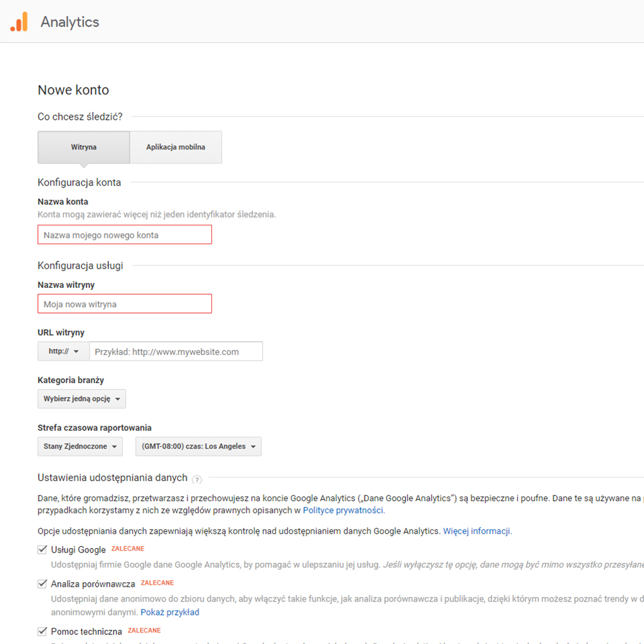
Task: Click the Nazwa witryny input field
Action: click(x=124, y=303)
